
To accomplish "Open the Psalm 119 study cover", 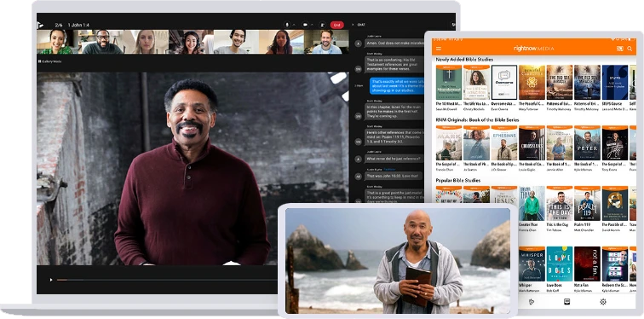I will (587, 204).
